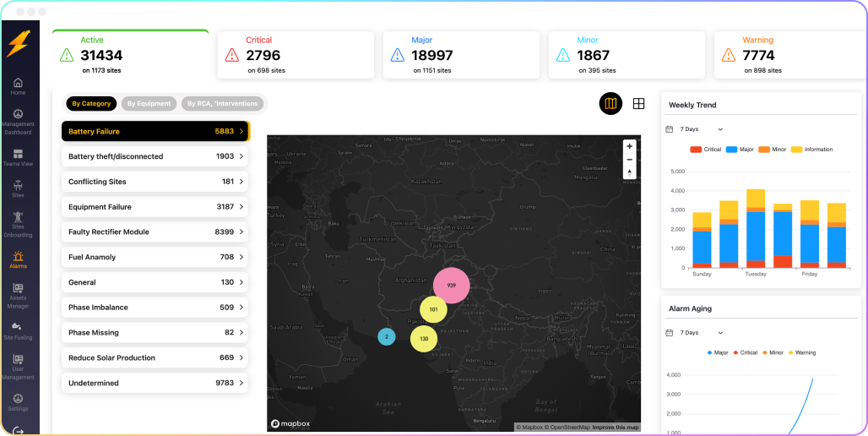Switch to the map view toggle
The image size is (868, 436).
[x=610, y=104]
